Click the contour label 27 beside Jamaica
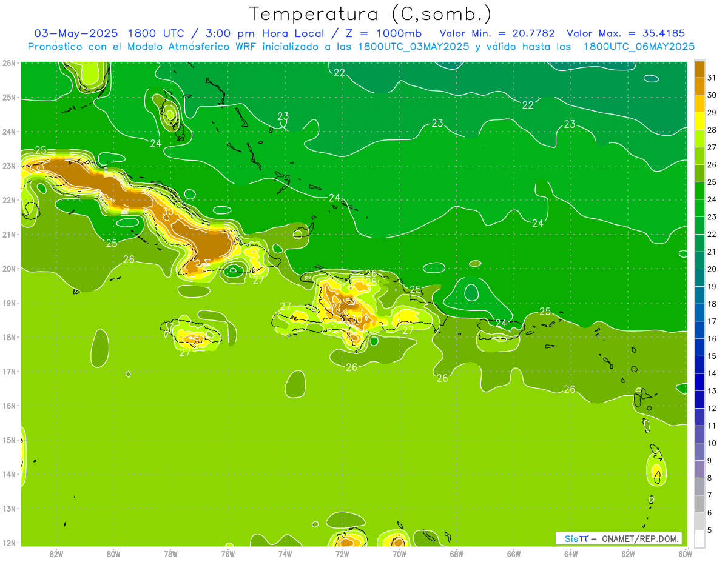 [186, 352]
